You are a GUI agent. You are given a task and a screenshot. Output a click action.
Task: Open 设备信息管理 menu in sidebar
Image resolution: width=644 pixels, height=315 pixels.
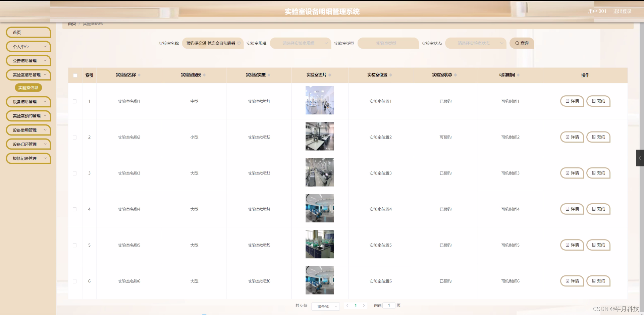tap(28, 102)
